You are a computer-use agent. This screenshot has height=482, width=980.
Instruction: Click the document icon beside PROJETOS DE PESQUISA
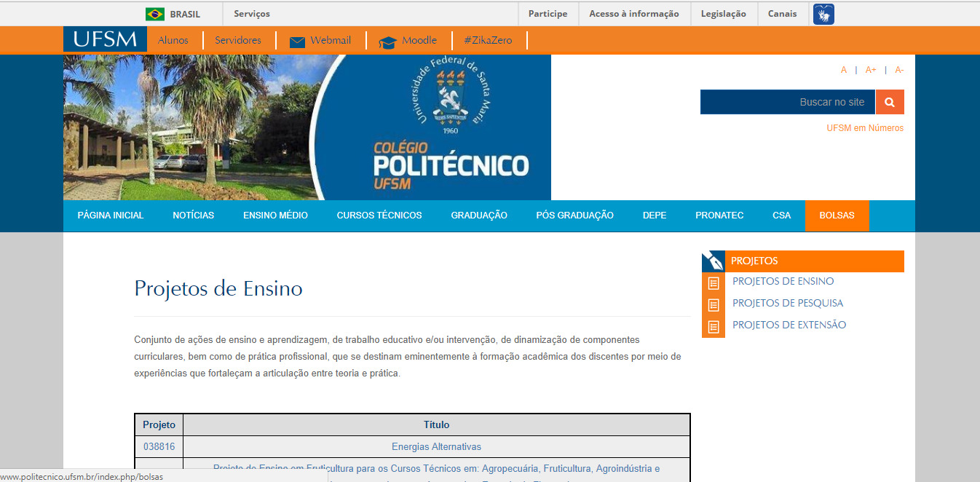click(714, 305)
